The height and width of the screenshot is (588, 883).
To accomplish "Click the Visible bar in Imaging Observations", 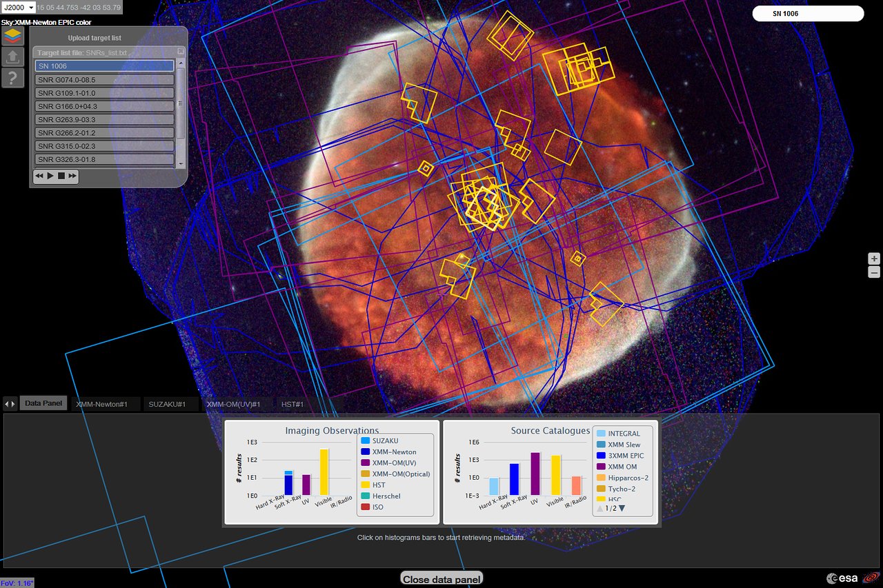I will [324, 472].
